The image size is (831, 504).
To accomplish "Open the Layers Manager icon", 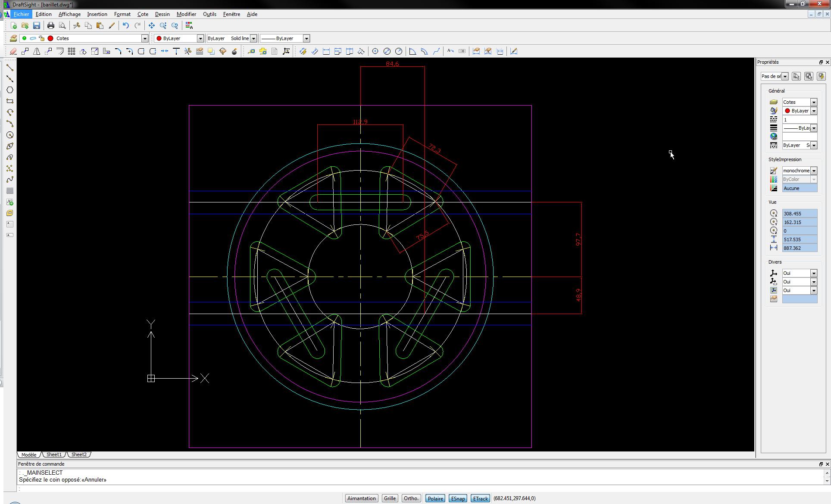I will tap(13, 38).
